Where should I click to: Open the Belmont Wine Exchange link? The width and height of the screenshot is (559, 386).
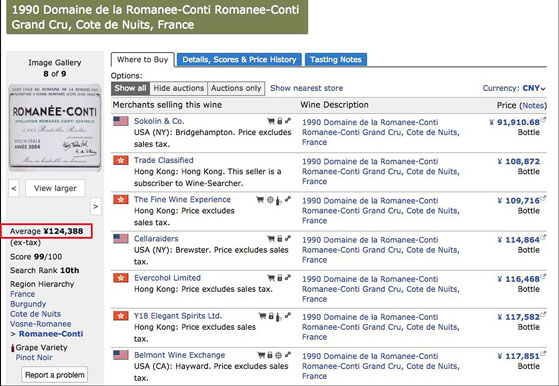(x=179, y=355)
